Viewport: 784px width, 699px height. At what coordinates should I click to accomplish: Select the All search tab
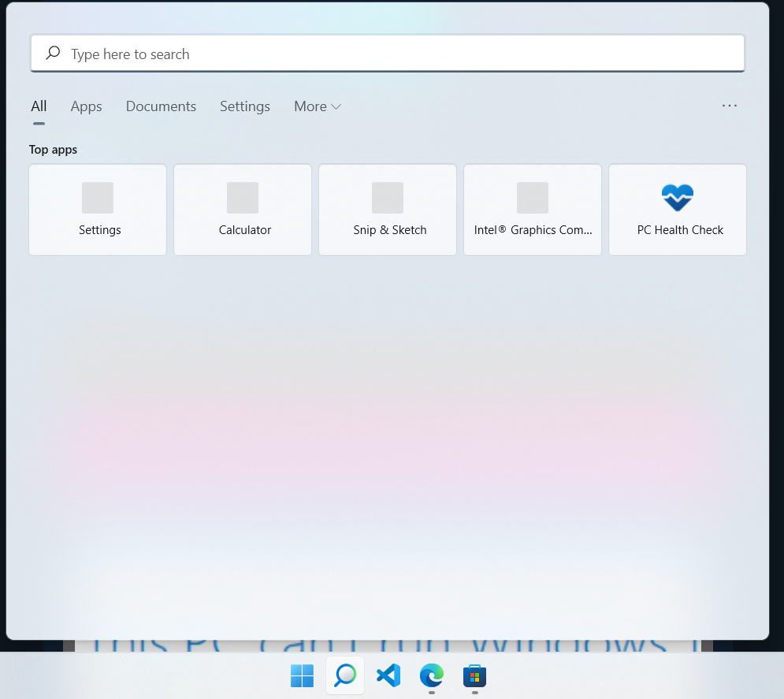39,106
